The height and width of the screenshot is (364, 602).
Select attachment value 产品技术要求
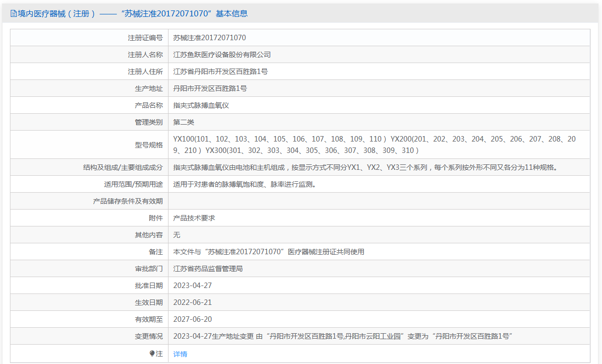point(194,218)
